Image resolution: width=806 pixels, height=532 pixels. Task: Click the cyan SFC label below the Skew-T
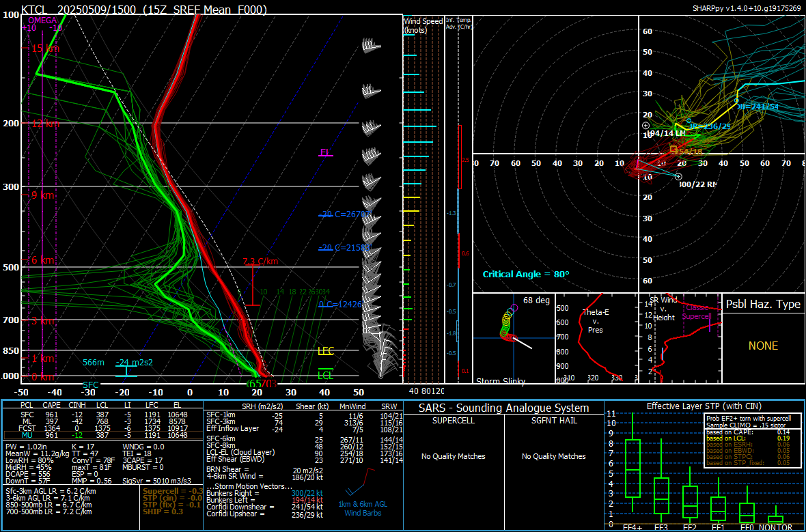click(91, 384)
